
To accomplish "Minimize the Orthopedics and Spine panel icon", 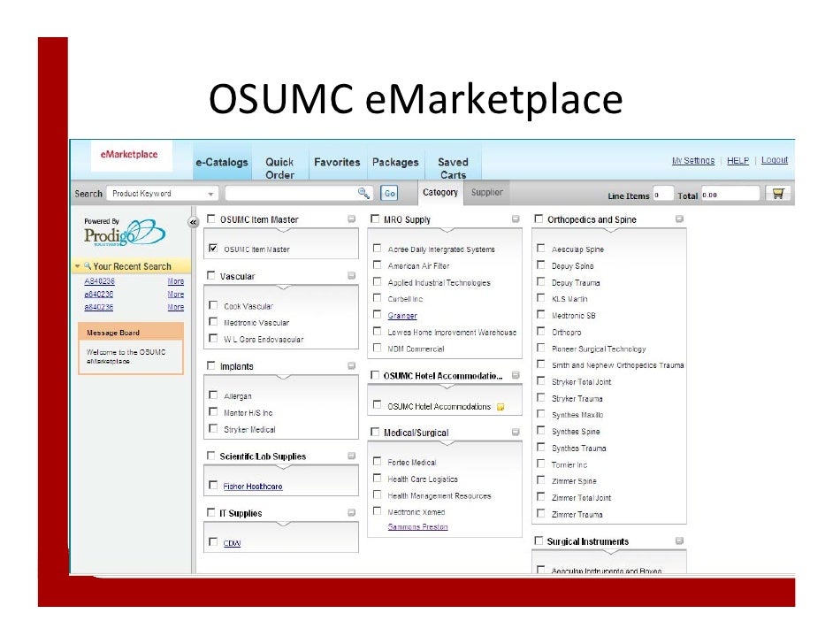I will pyautogui.click(x=679, y=218).
